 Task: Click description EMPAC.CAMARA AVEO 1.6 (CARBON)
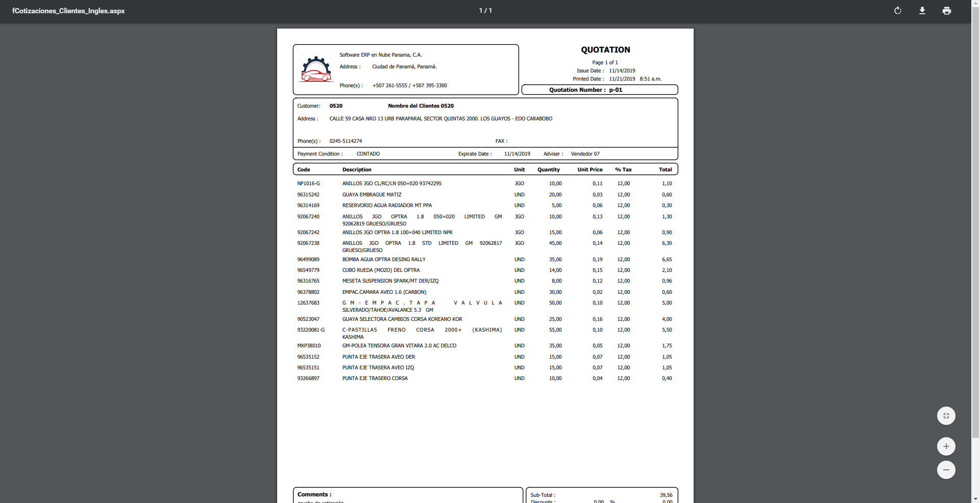click(384, 292)
